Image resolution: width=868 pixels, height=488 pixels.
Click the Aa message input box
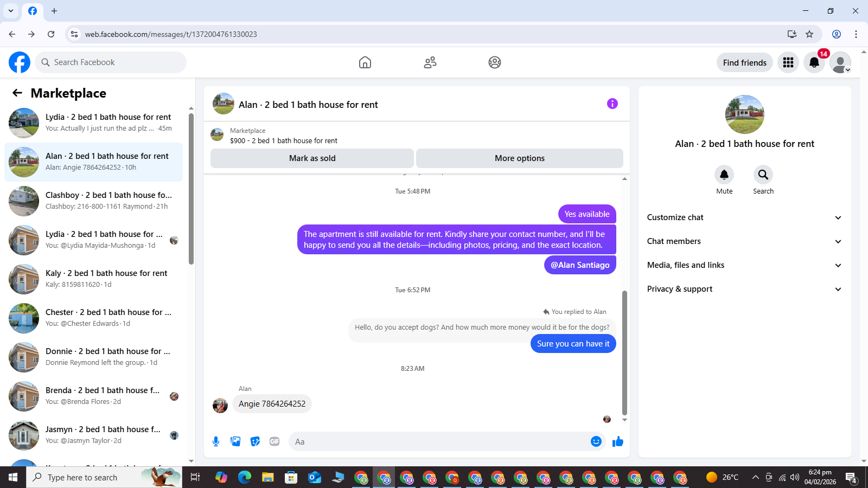439,441
